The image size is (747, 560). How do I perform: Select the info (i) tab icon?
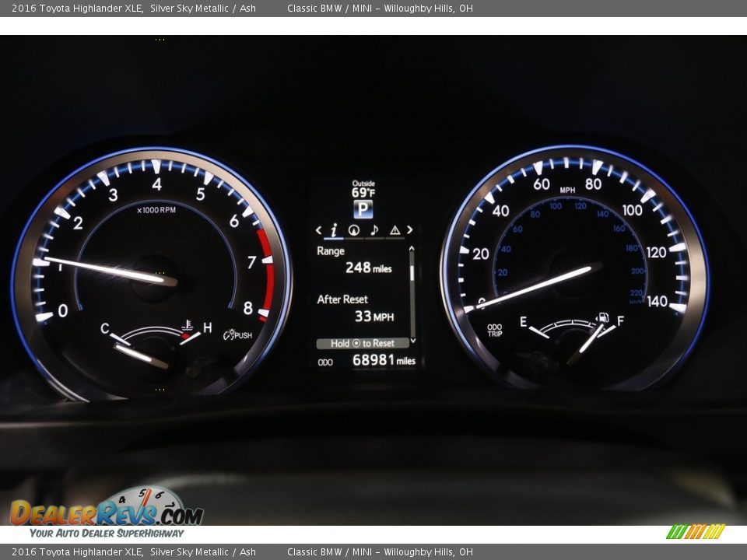[334, 230]
